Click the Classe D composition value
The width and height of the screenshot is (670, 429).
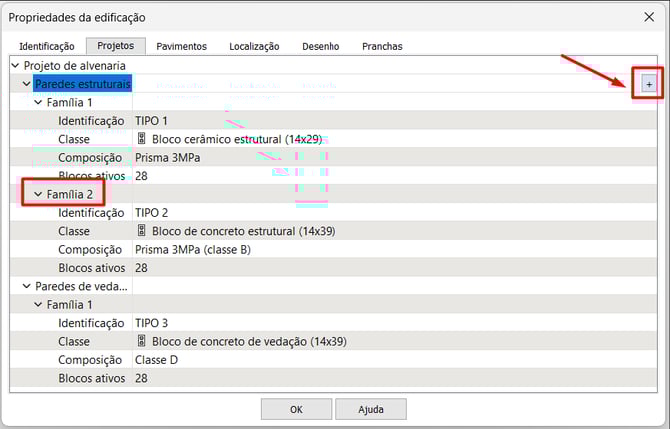pos(157,359)
